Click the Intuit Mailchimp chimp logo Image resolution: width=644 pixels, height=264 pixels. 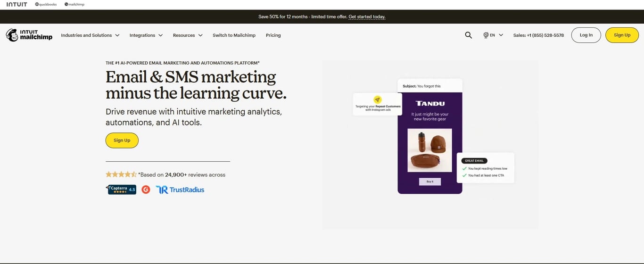coord(29,35)
